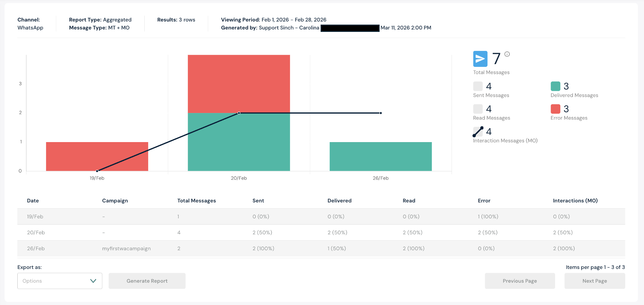Click the Total Messages column header

point(196,201)
